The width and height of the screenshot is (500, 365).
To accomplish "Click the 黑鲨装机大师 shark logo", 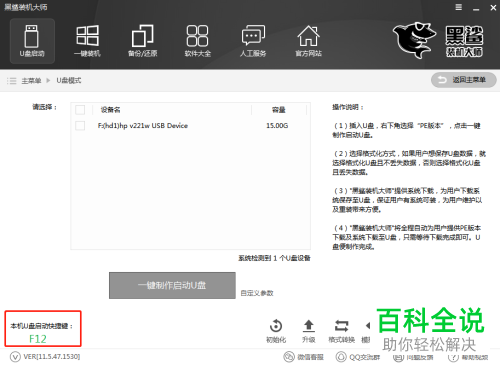I will tap(415, 40).
